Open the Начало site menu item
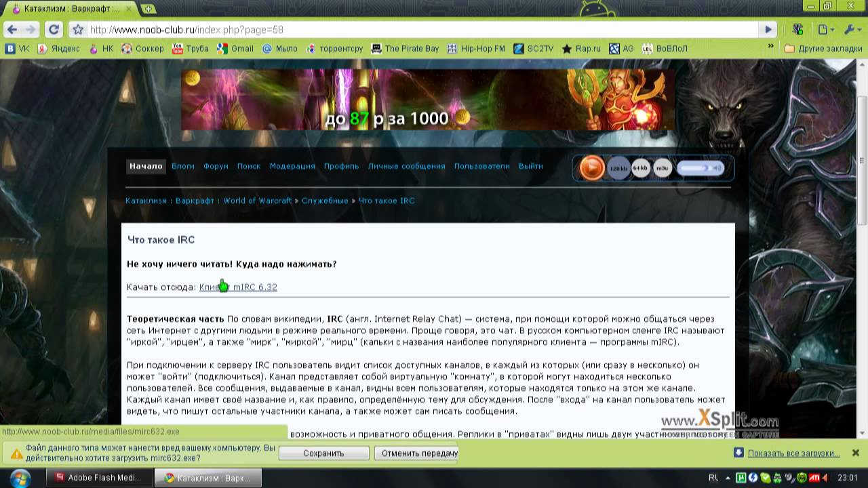Viewport: 868px width, 488px height. pyautogui.click(x=146, y=166)
